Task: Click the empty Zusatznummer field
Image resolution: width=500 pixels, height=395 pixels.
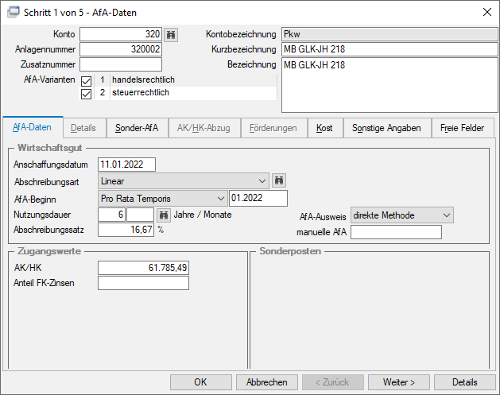Action: click(x=121, y=64)
